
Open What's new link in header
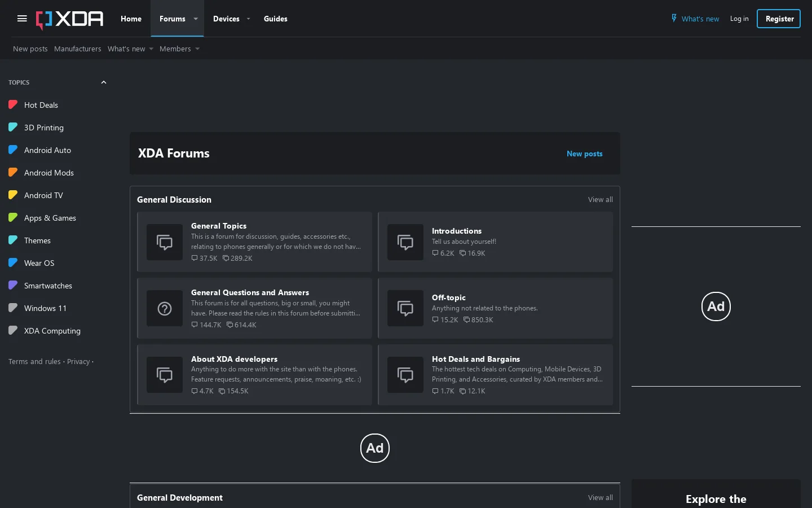(x=700, y=19)
